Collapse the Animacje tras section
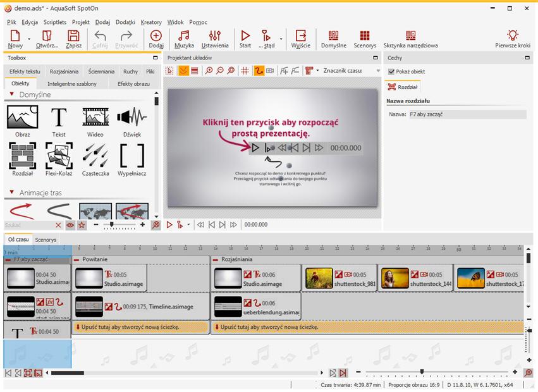Viewport: 538px width, 392px height. point(11,192)
